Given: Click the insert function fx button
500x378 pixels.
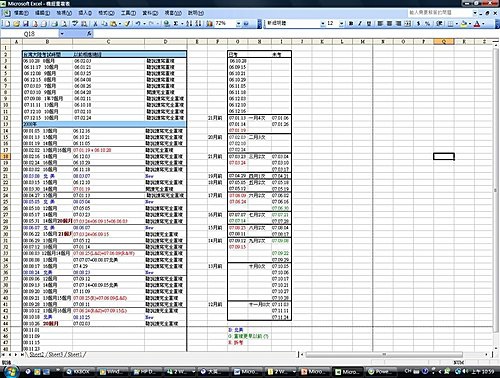Looking at the screenshot, I should [x=89, y=34].
